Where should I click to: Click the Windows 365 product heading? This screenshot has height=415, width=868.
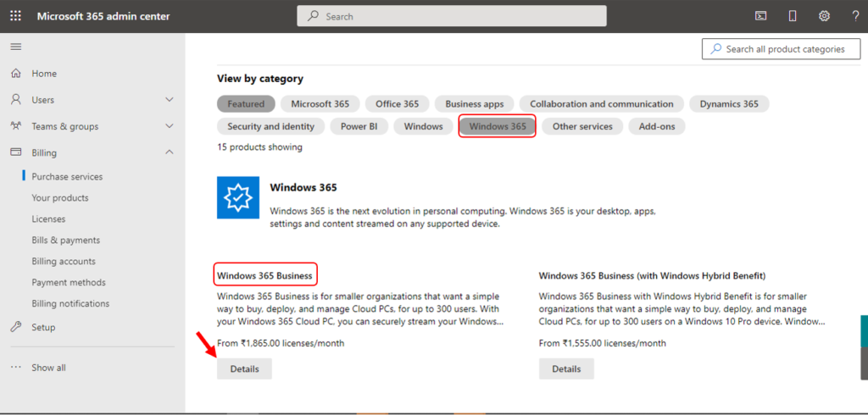303,187
